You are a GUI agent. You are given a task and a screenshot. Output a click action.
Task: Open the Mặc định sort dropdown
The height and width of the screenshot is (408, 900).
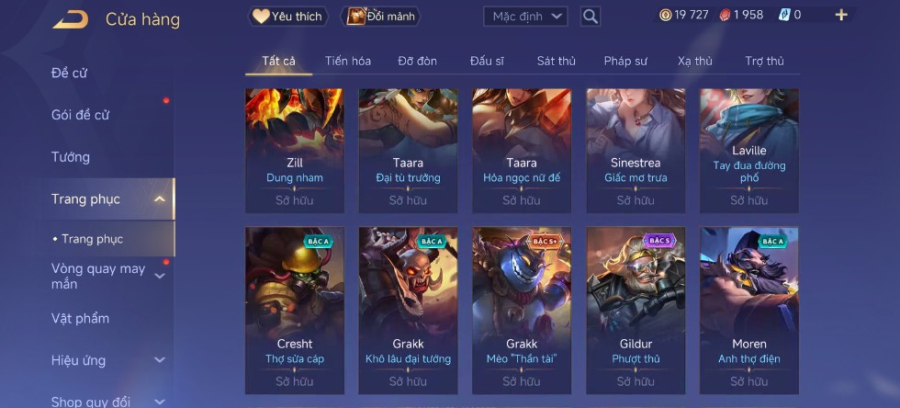[x=525, y=17]
